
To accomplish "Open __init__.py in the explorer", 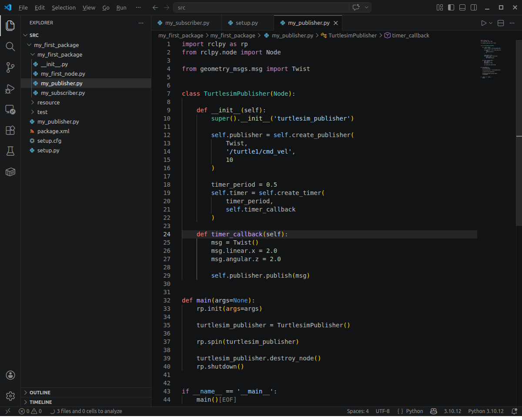I will (86, 64).
